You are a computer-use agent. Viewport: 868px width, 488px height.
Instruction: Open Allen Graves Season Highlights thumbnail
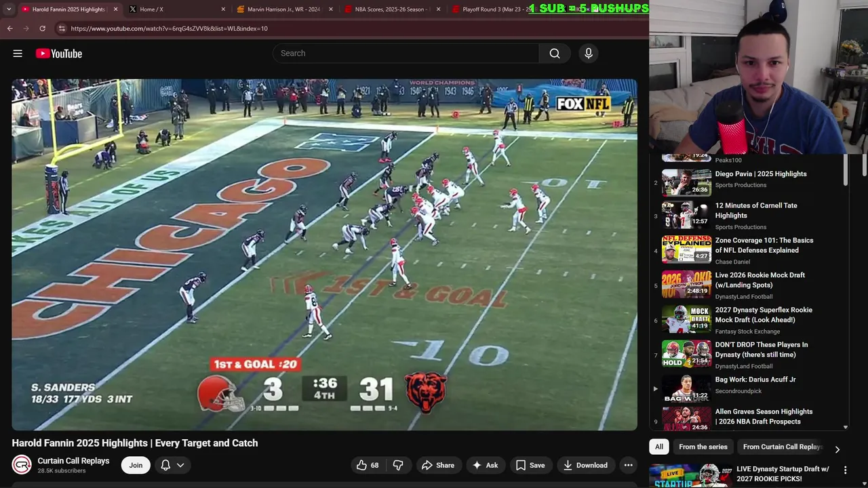686,419
